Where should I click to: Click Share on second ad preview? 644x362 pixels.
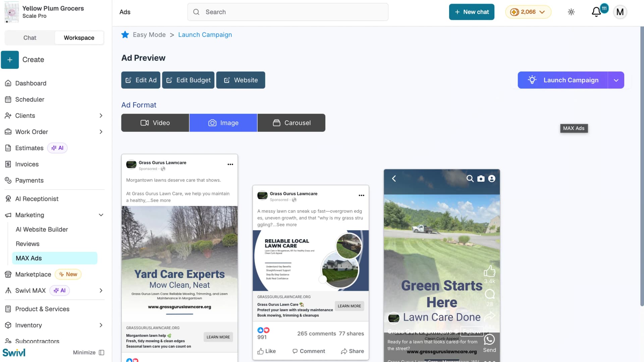coord(353,351)
